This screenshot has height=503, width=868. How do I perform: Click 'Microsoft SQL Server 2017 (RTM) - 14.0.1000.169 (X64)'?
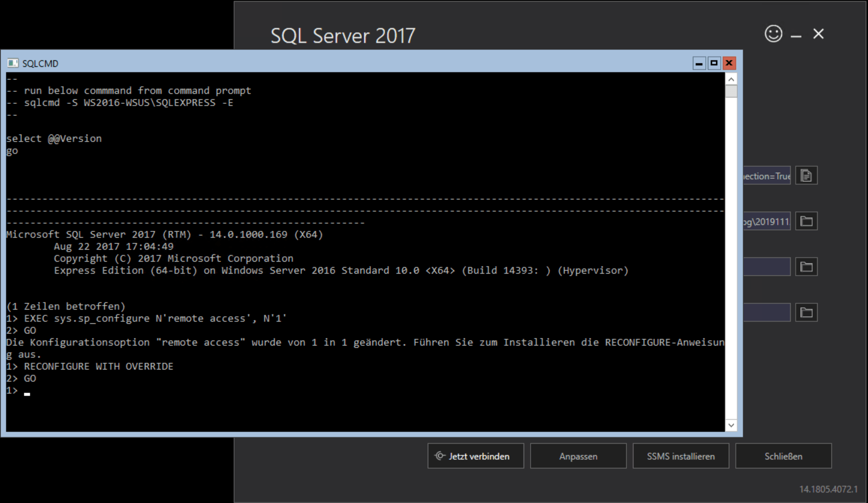(165, 235)
